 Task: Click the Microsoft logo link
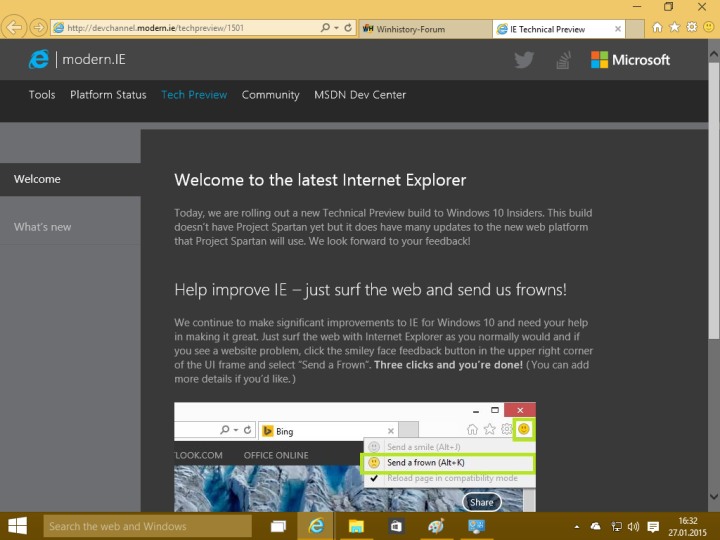(630, 60)
